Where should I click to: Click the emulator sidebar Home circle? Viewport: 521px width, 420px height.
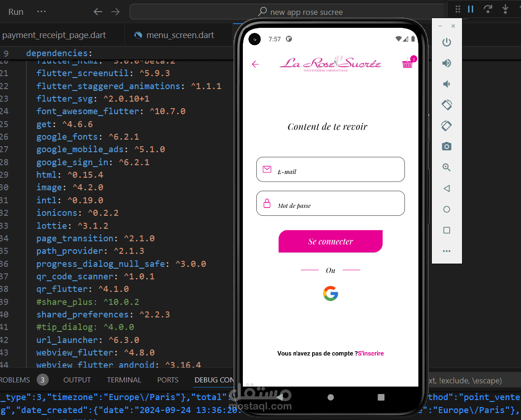coord(447,209)
